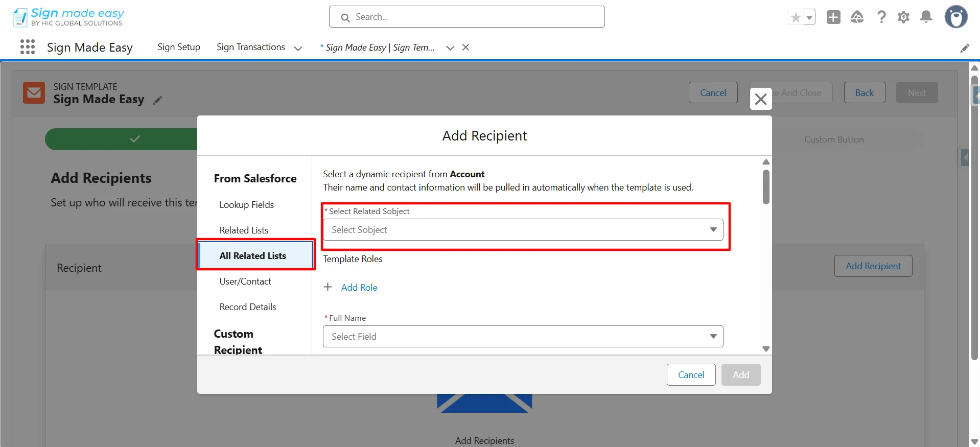Viewport: 980px width, 447px height.
Task: Select the Sign Made Easy | Sign Tem... tab
Action: (x=378, y=48)
